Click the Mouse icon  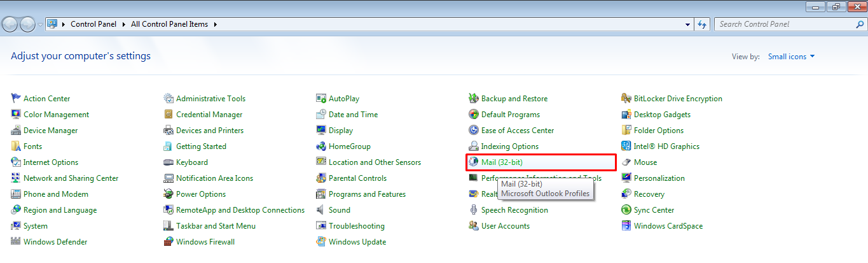click(626, 162)
